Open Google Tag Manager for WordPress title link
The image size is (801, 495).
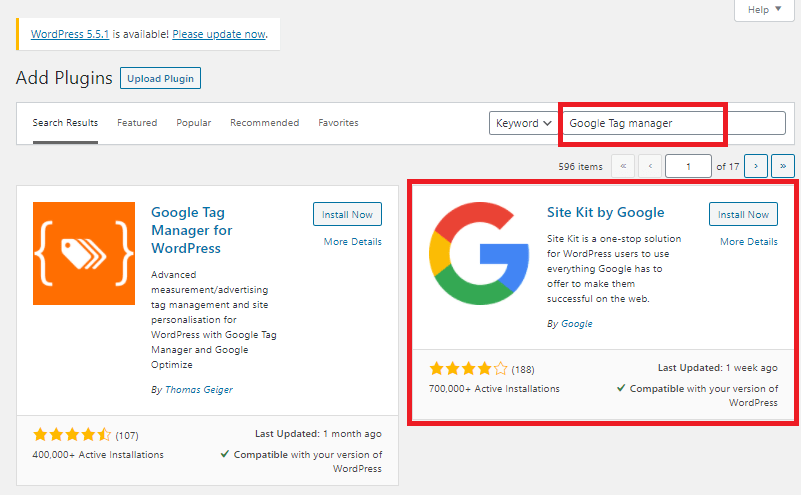[x=192, y=230]
